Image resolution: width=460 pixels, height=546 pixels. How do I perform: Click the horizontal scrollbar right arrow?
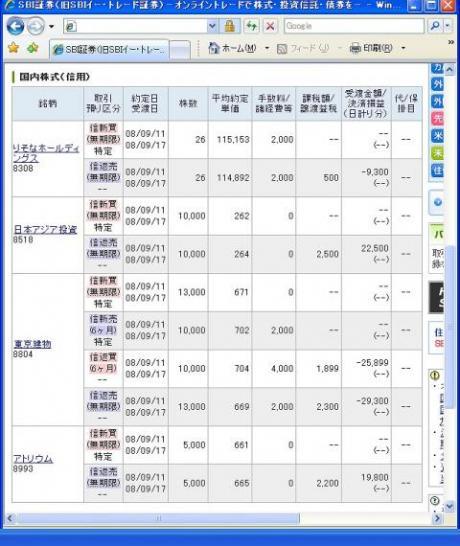click(x=437, y=518)
